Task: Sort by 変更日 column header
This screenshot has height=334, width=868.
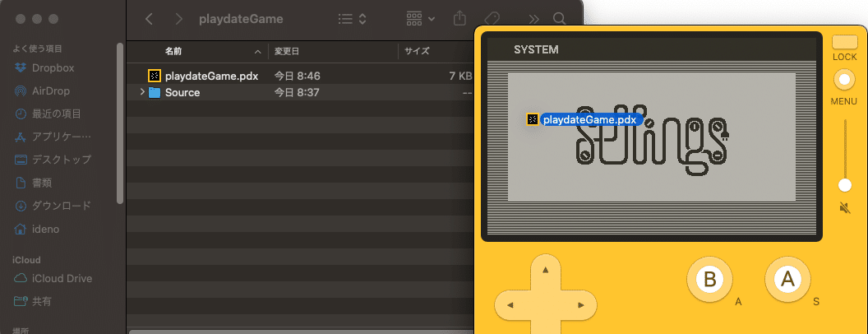Action: 288,51
